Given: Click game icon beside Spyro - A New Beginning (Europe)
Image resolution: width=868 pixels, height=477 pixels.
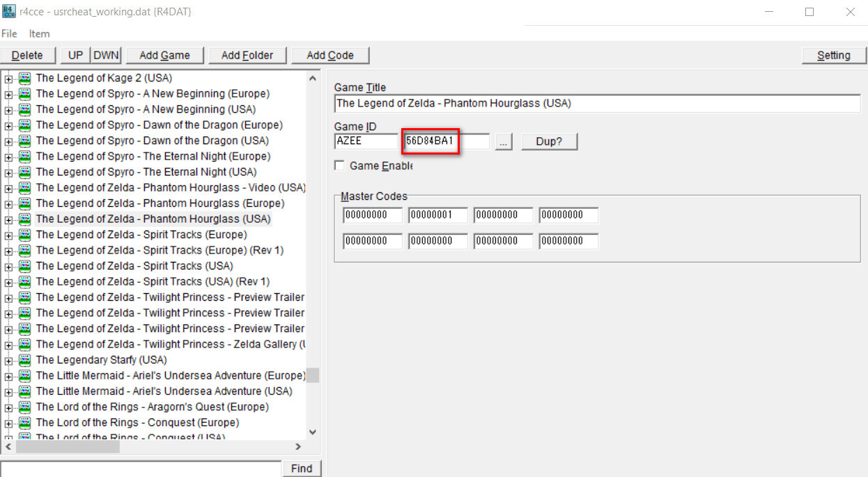Looking at the screenshot, I should pos(24,93).
